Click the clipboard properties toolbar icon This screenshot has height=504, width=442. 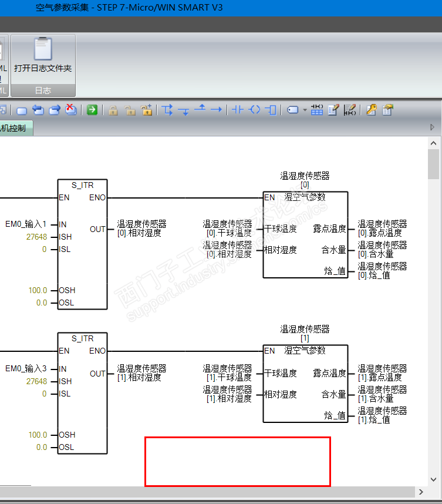pyautogui.click(x=388, y=110)
